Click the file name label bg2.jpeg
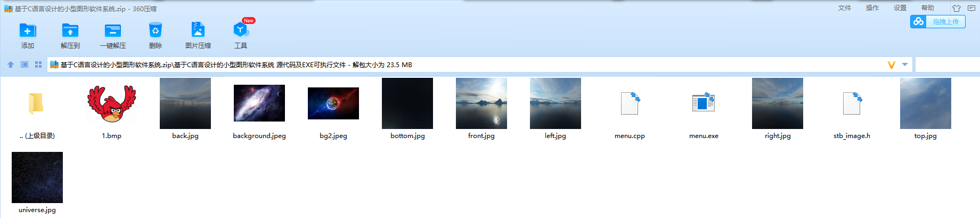 point(333,136)
